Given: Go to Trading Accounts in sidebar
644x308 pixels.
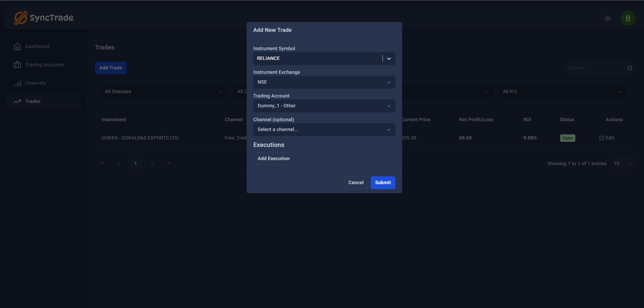Looking at the screenshot, I should 45,65.
